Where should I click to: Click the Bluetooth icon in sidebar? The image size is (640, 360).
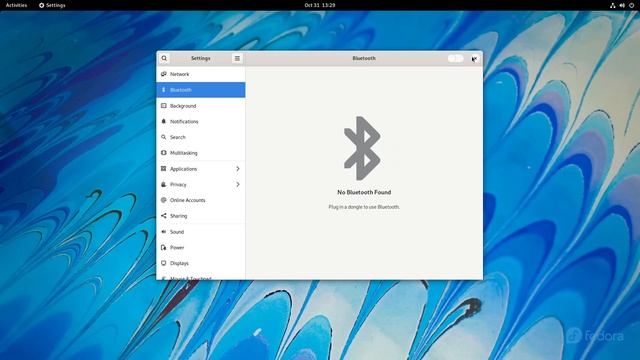point(164,90)
